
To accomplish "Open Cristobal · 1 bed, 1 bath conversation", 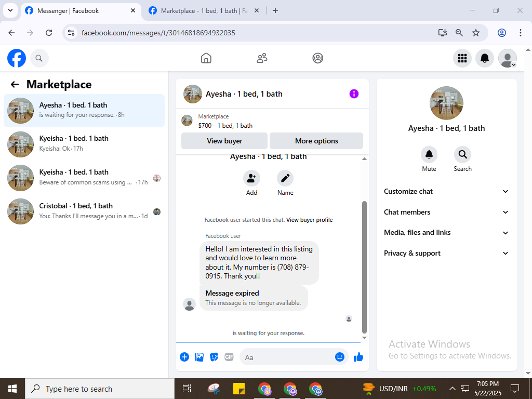I will coord(84,211).
